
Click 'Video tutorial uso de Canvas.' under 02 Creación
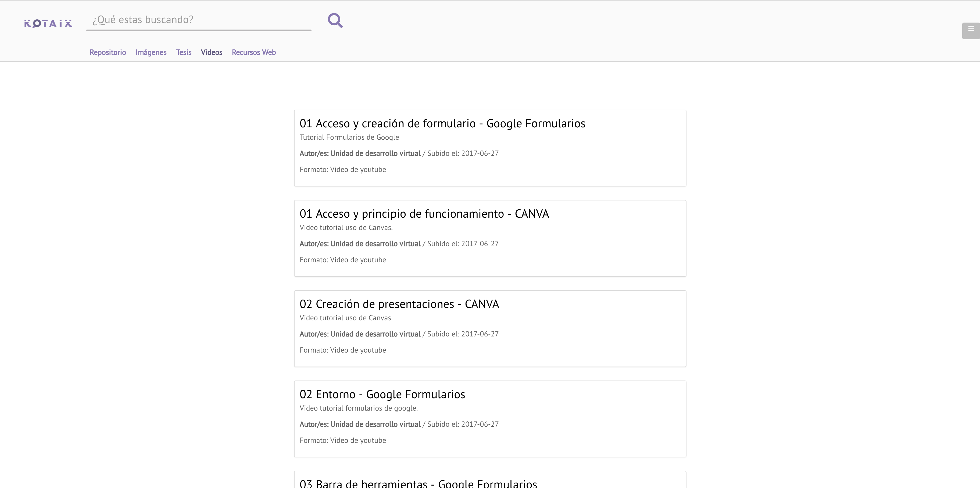click(346, 318)
